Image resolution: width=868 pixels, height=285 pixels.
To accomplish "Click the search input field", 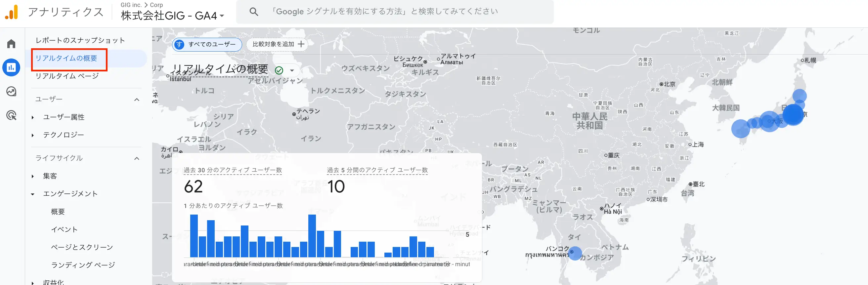I will (x=394, y=12).
